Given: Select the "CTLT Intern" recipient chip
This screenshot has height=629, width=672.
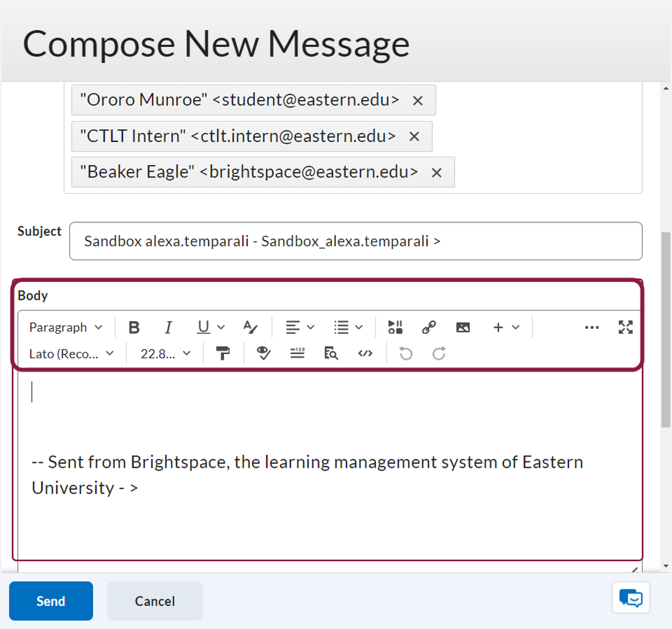Looking at the screenshot, I should 252,137.
